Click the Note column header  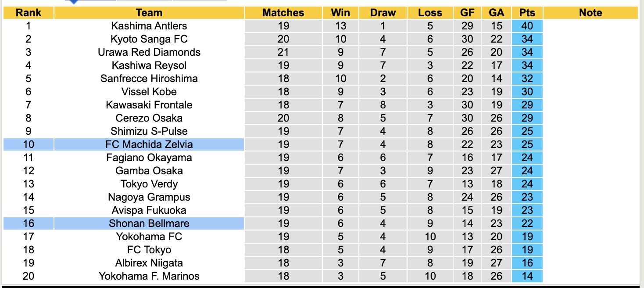click(590, 13)
